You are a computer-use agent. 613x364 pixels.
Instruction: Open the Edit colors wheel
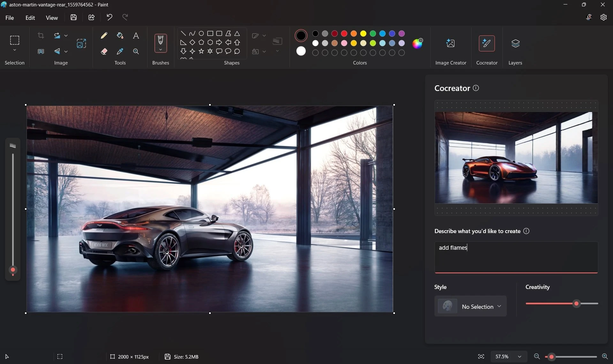[x=417, y=43]
